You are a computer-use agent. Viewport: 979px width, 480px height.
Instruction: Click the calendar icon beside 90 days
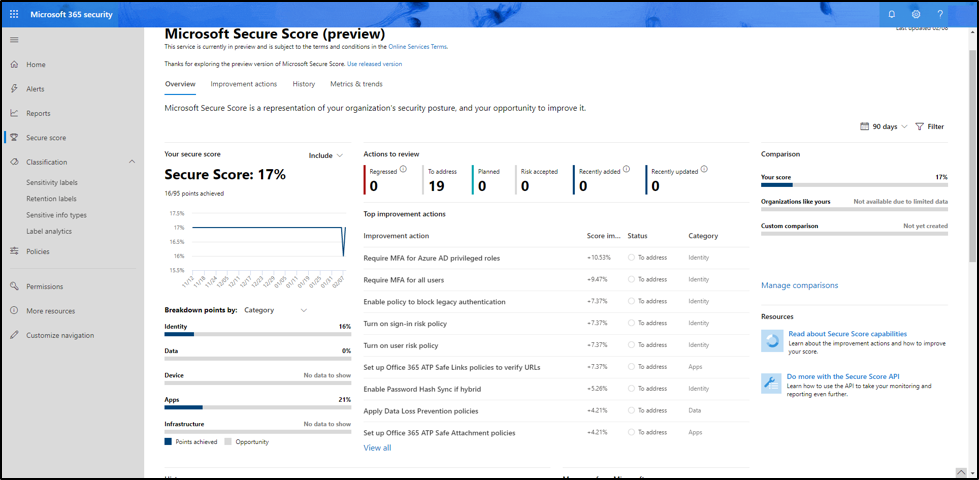(864, 126)
